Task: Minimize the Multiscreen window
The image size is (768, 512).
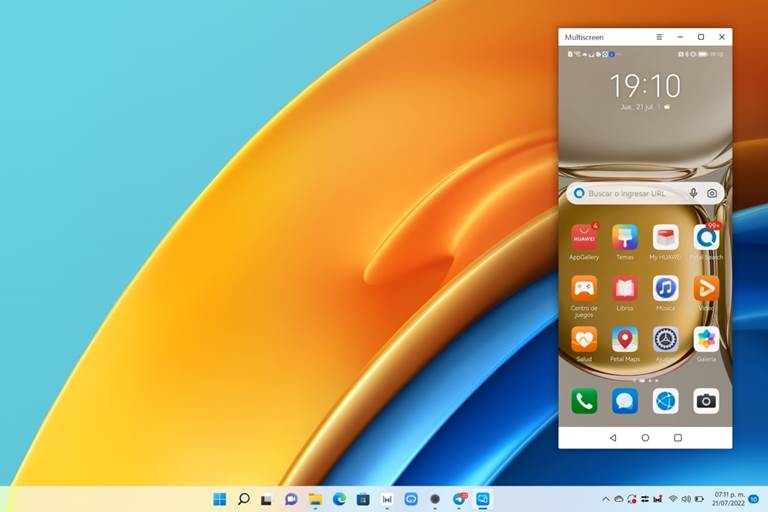Action: [680, 37]
